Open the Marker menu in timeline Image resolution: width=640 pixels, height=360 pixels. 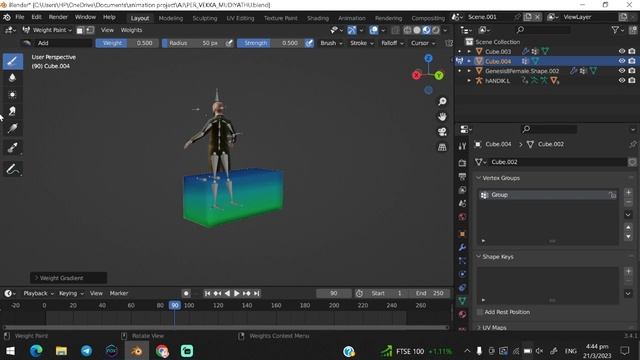119,293
